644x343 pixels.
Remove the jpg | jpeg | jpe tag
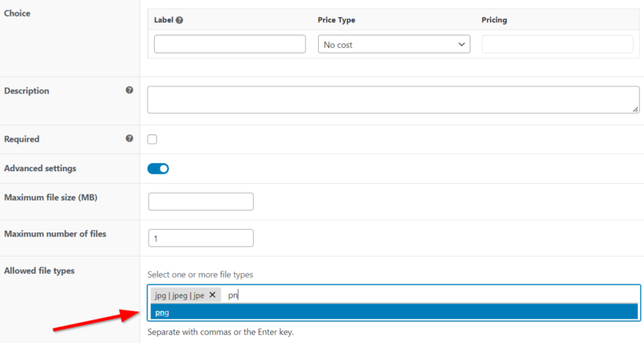coord(212,294)
